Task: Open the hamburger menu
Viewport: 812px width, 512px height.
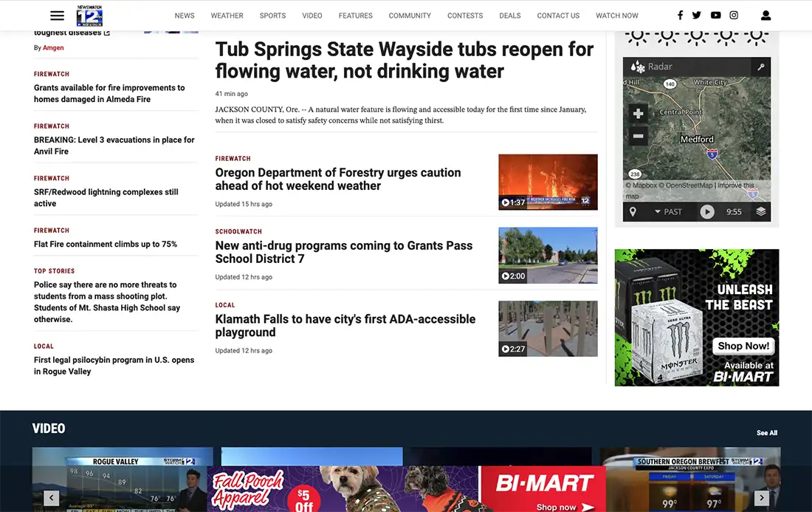Action: point(57,16)
